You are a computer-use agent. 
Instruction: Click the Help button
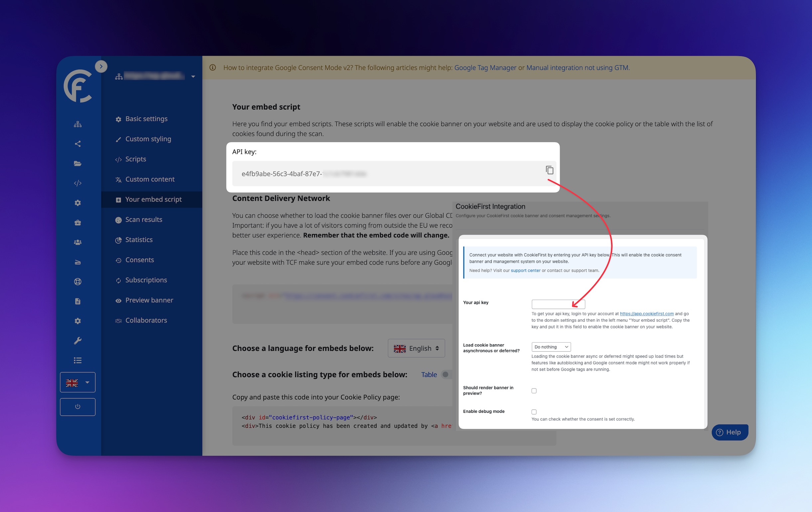730,432
